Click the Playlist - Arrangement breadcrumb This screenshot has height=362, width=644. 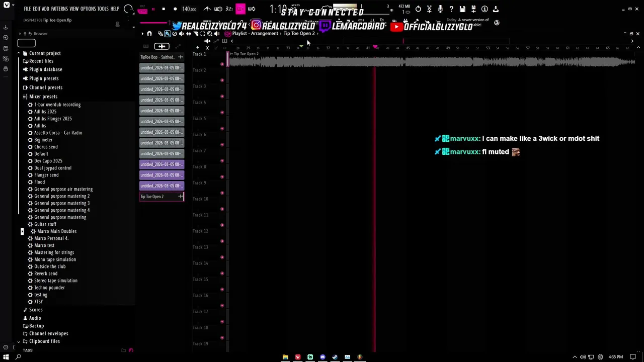pos(255,34)
